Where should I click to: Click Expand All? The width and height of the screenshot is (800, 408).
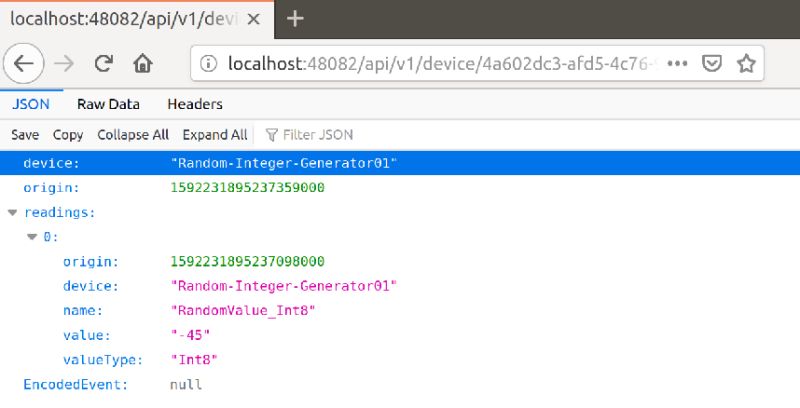[215, 135]
